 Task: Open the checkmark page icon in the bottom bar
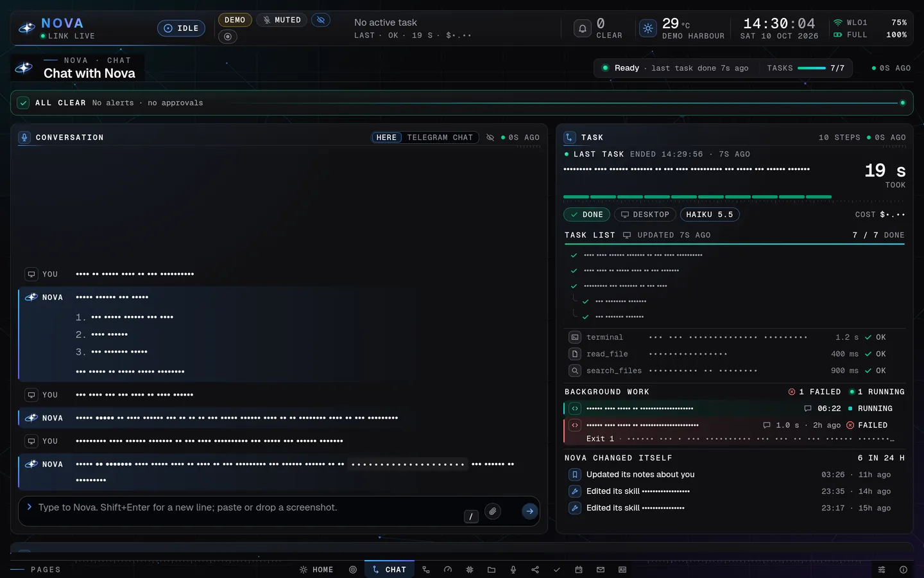(x=557, y=570)
